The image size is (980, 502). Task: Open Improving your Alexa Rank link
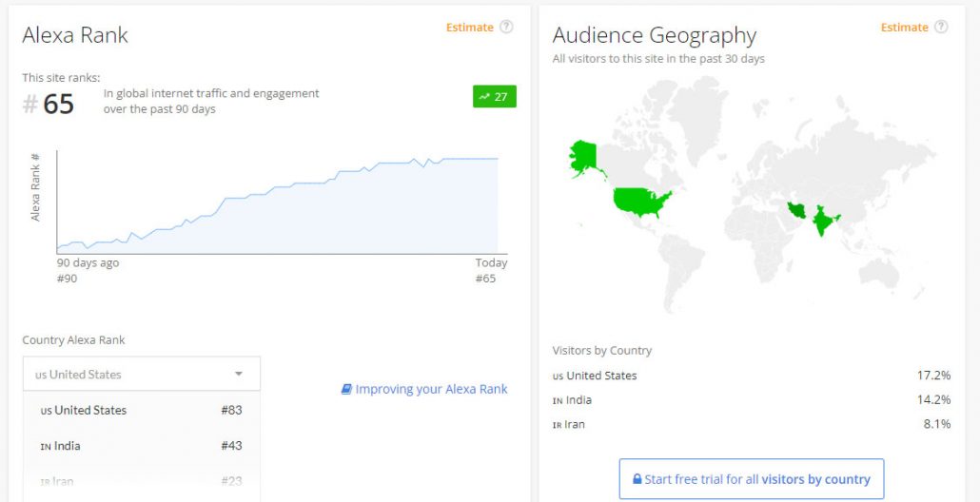click(x=430, y=389)
